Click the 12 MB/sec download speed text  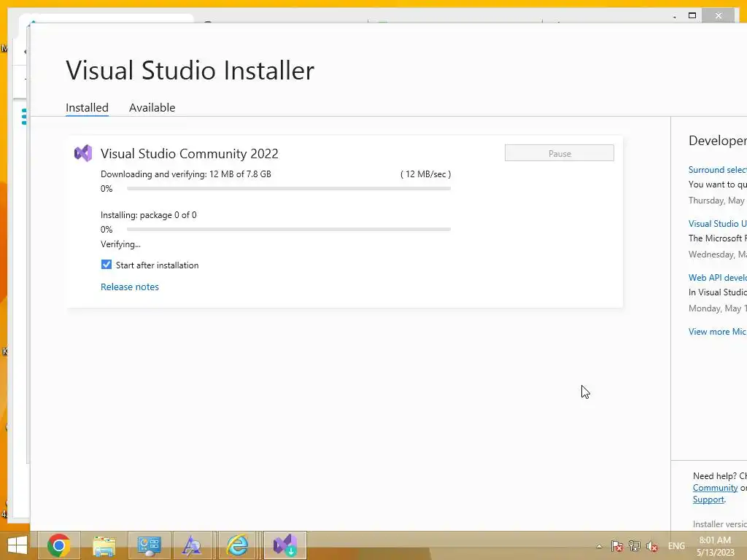pos(425,174)
